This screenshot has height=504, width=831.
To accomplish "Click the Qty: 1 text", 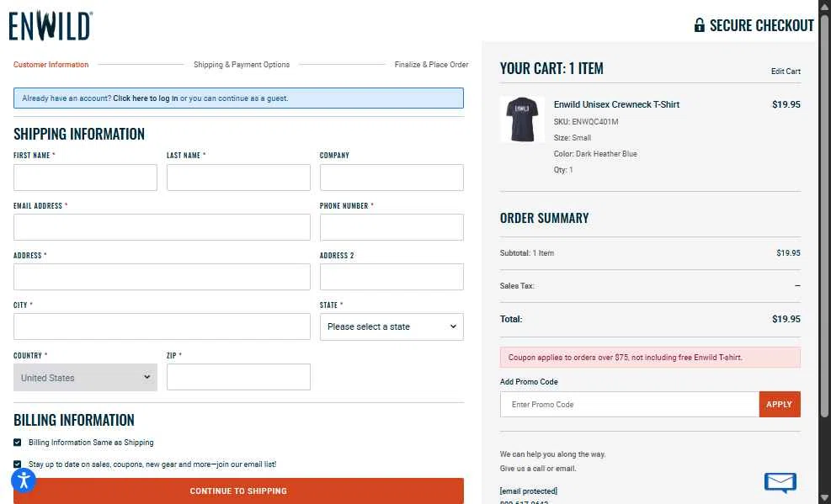I will click(563, 170).
